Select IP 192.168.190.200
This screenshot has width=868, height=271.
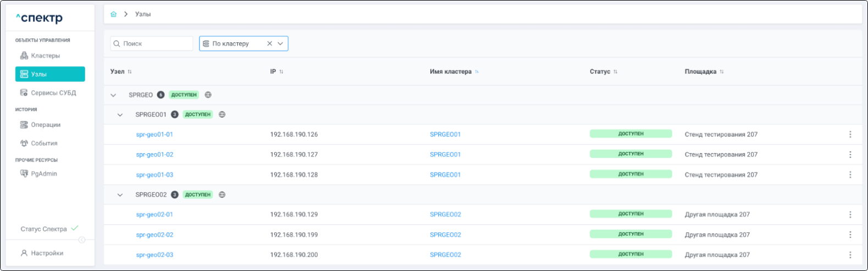[294, 255]
